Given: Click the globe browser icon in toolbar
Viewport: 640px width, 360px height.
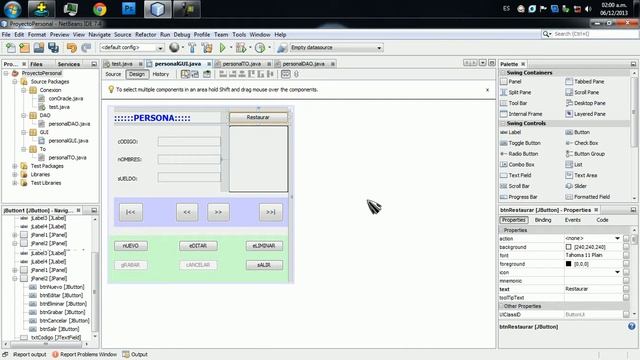Looking at the screenshot, I should tap(174, 48).
